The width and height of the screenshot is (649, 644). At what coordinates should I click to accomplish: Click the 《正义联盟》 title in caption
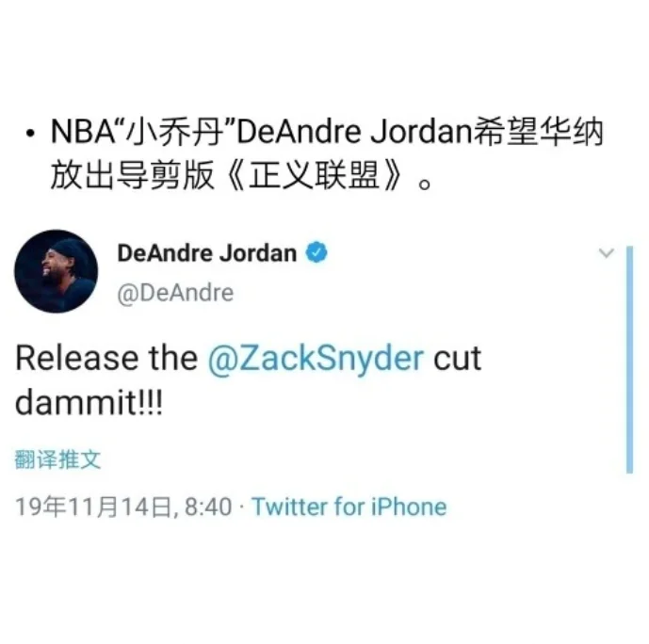316,175
